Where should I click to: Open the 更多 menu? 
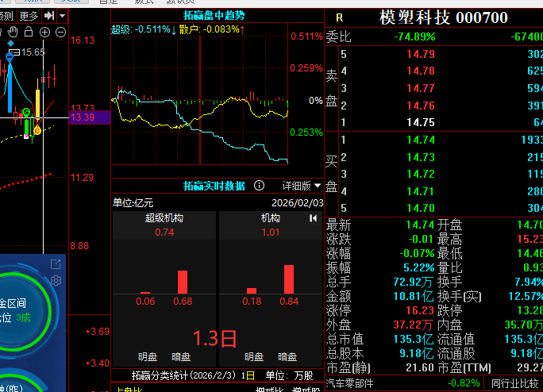pos(29,16)
